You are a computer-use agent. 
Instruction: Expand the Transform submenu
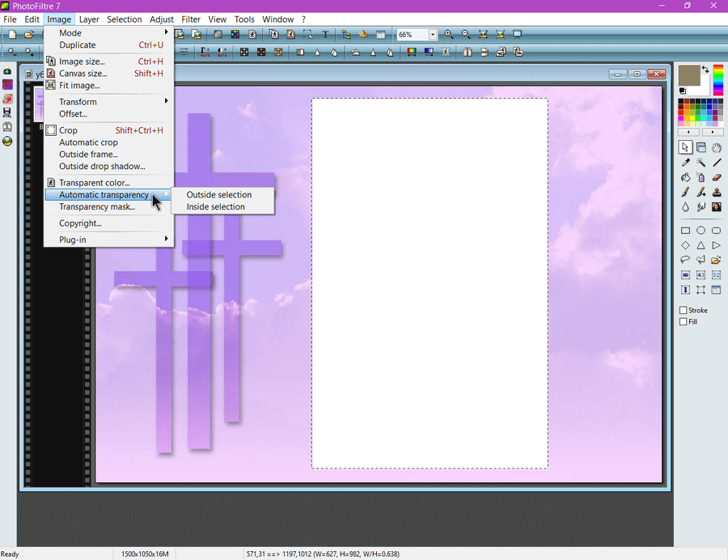click(x=109, y=102)
